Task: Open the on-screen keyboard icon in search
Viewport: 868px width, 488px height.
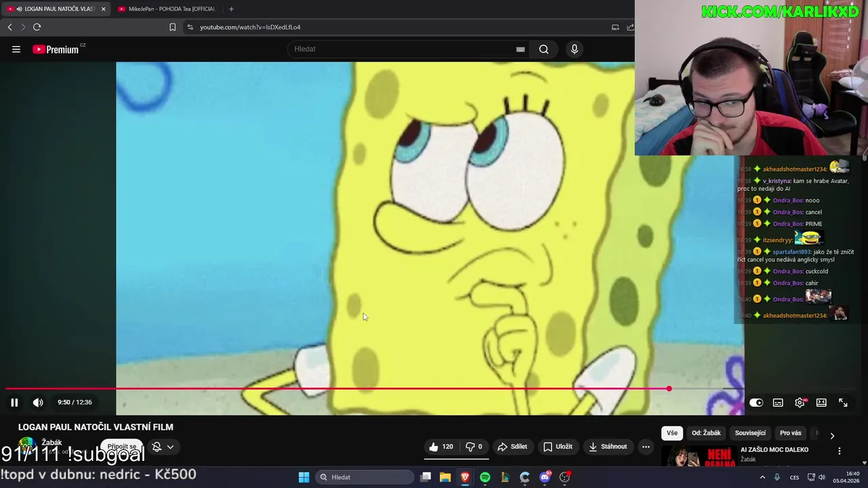Action: pos(520,49)
